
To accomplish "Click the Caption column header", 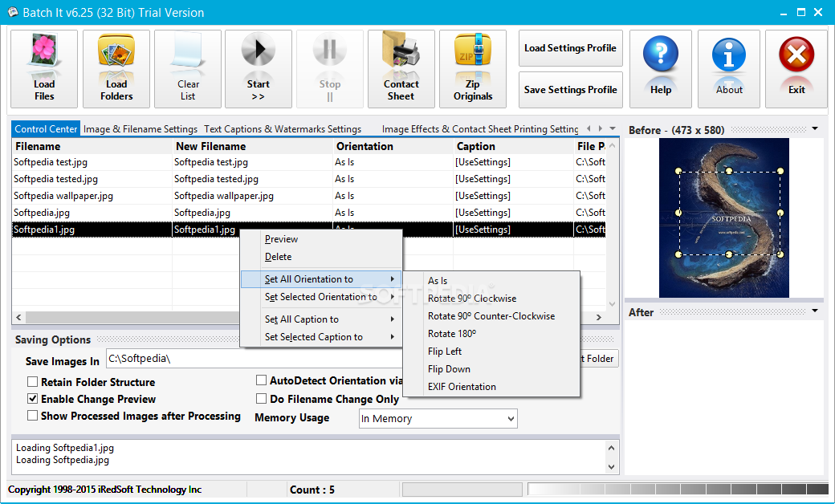I will pos(513,146).
